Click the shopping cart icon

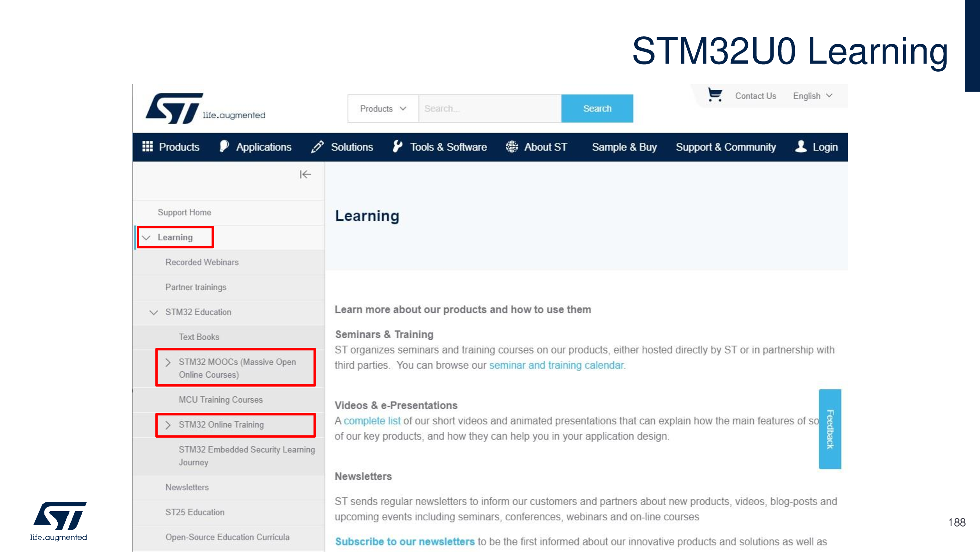[714, 95]
